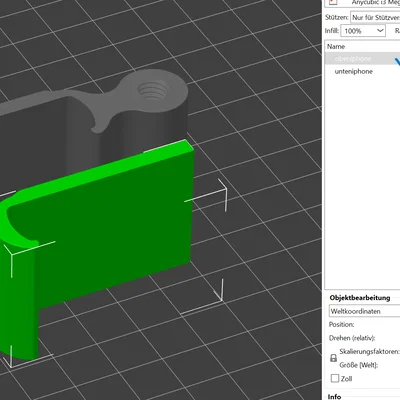Click the Position label
The image size is (400, 400).
341,325
